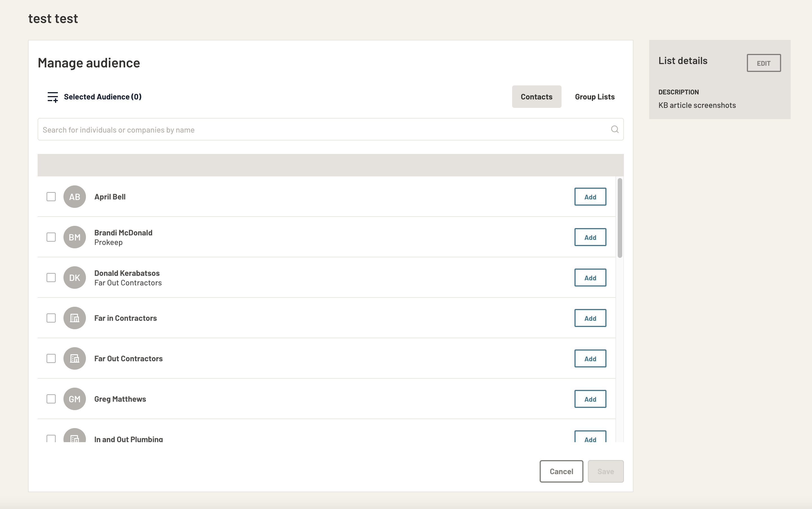Click the Save button
The width and height of the screenshot is (812, 509).
pyautogui.click(x=605, y=471)
